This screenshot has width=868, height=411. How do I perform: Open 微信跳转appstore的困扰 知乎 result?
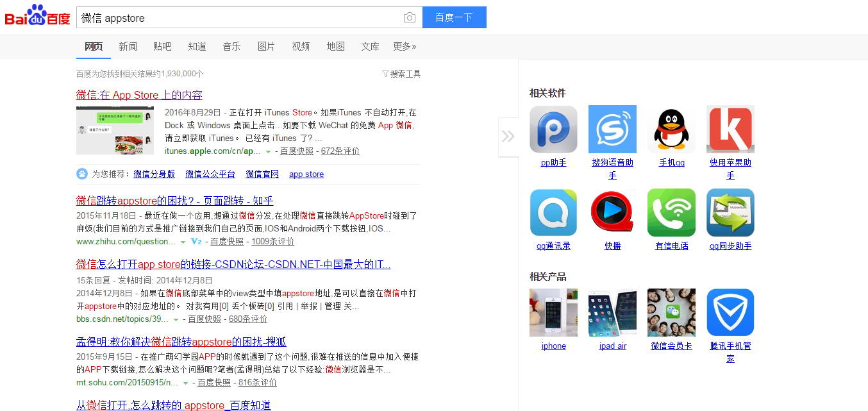tap(175, 201)
